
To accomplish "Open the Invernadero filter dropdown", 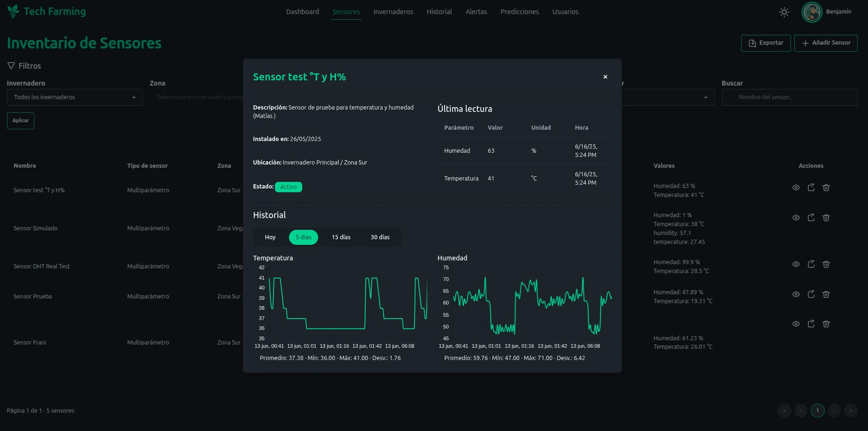I will (x=75, y=97).
